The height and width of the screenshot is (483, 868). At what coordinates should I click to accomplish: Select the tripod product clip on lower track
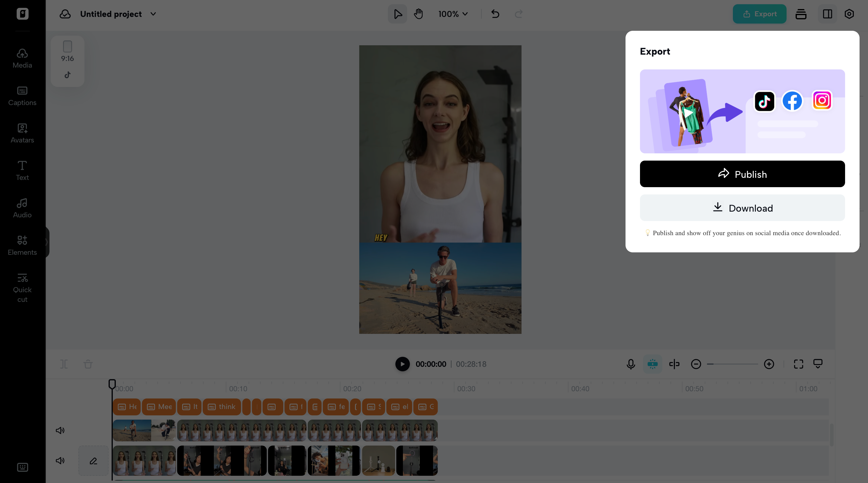(379, 461)
